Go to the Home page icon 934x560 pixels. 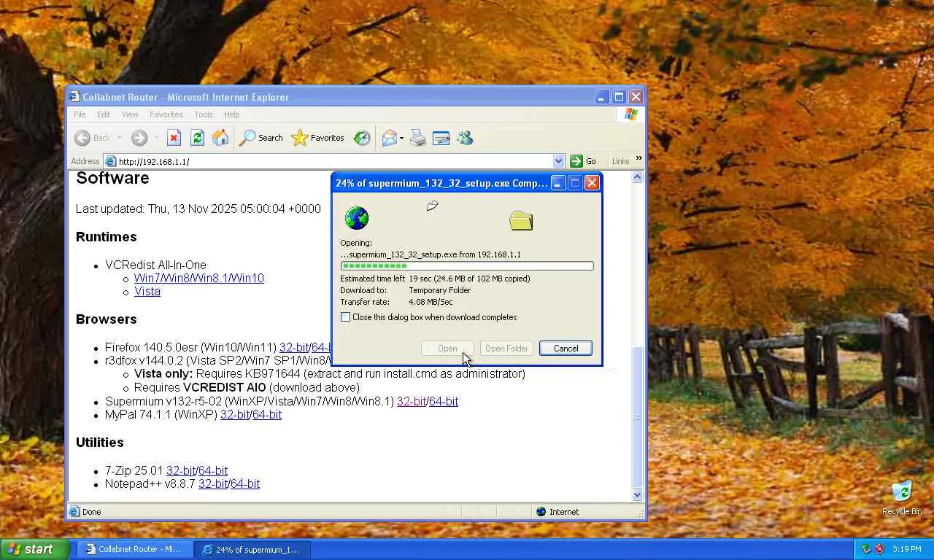point(220,138)
